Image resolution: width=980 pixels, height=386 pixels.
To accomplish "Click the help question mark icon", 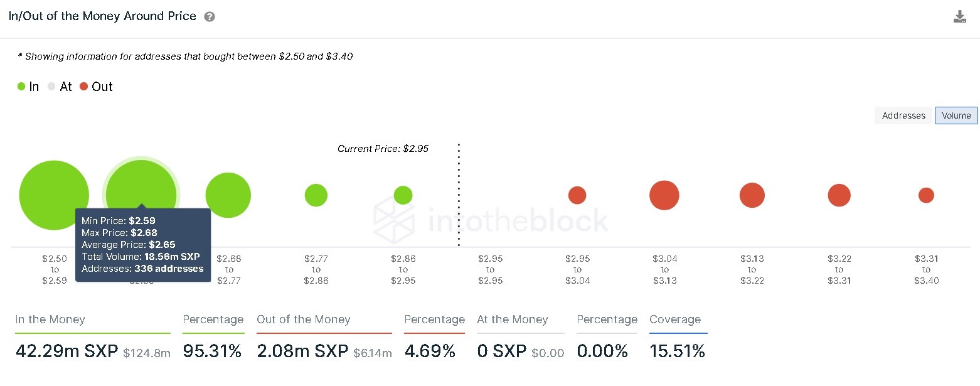I will click(210, 17).
